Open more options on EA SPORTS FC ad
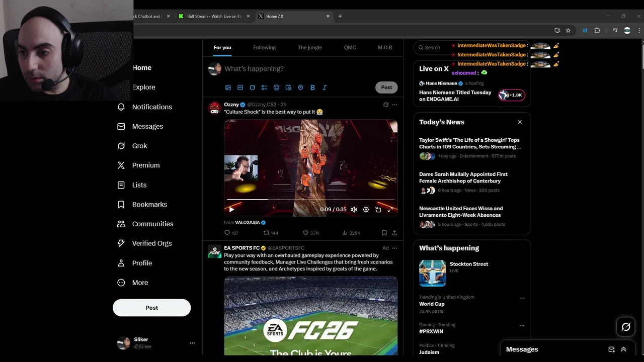This screenshot has width=644, height=362. pos(394,248)
